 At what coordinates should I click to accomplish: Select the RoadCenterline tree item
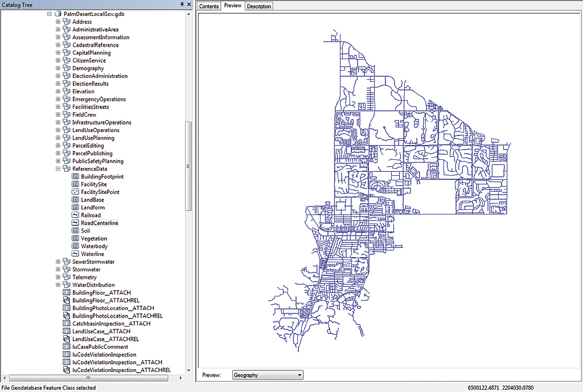[x=100, y=223]
